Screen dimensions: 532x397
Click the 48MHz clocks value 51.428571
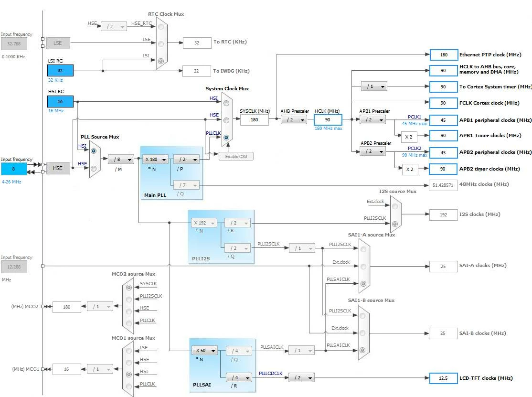click(x=443, y=185)
